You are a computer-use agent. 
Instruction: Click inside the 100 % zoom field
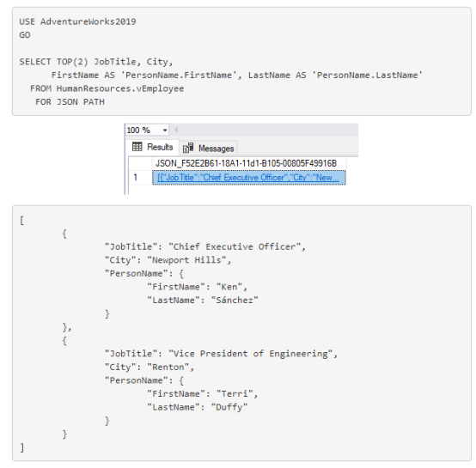coord(143,131)
